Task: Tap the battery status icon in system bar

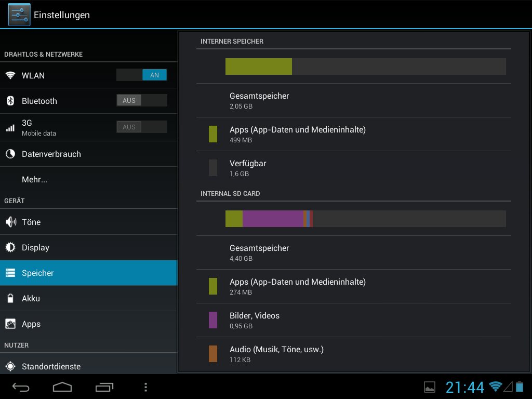Action: [x=520, y=387]
